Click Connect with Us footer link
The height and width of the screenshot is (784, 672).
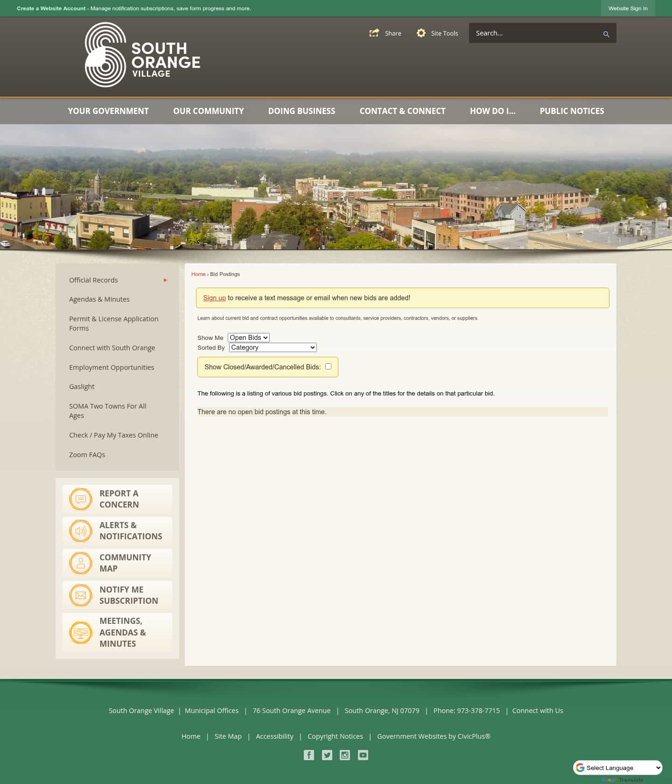point(538,711)
